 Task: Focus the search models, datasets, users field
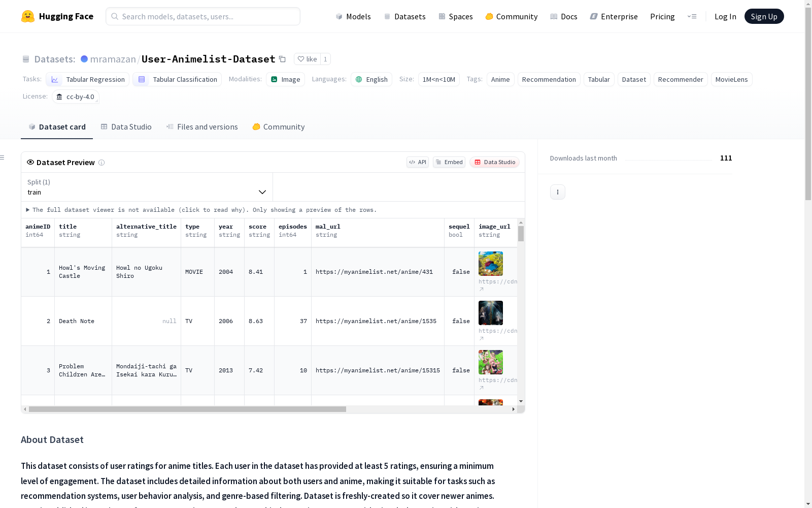tap(203, 16)
